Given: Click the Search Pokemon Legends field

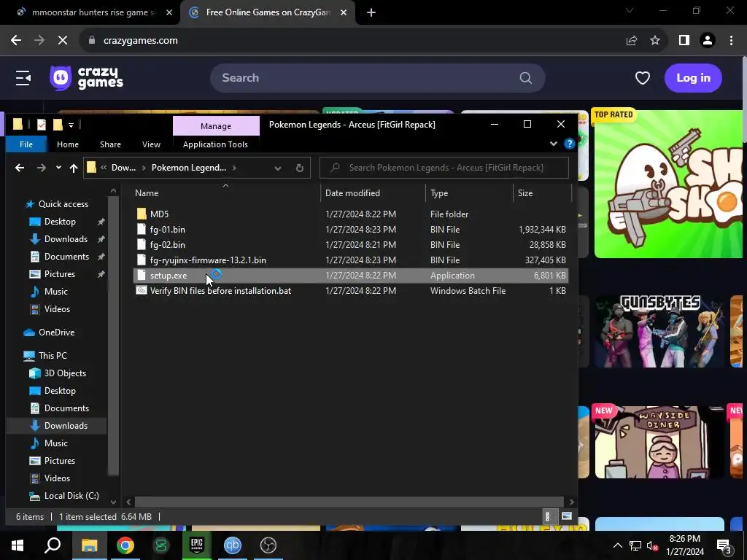Looking at the screenshot, I should click(444, 168).
